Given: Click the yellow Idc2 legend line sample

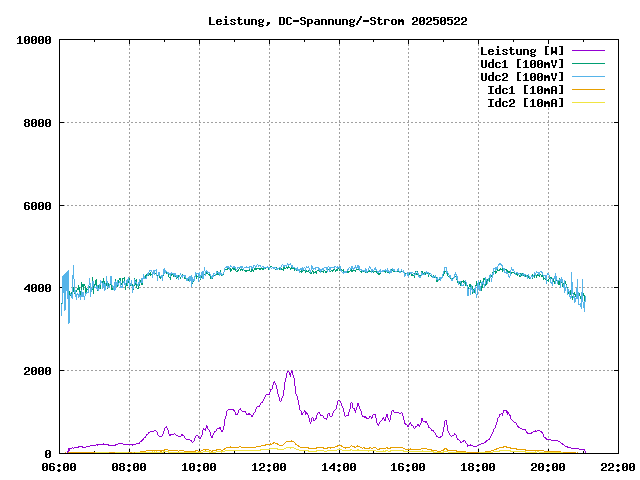Looking at the screenshot, I should pos(588,103).
